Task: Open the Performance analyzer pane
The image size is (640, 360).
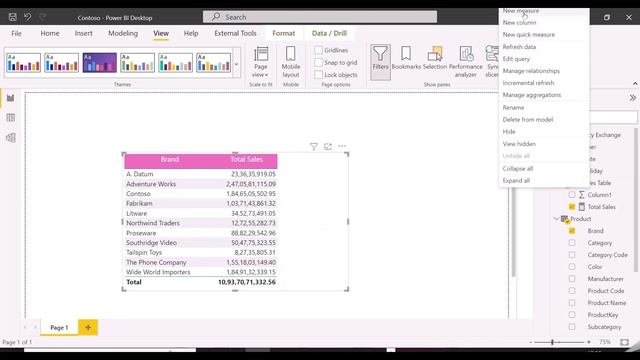Action: [x=466, y=62]
